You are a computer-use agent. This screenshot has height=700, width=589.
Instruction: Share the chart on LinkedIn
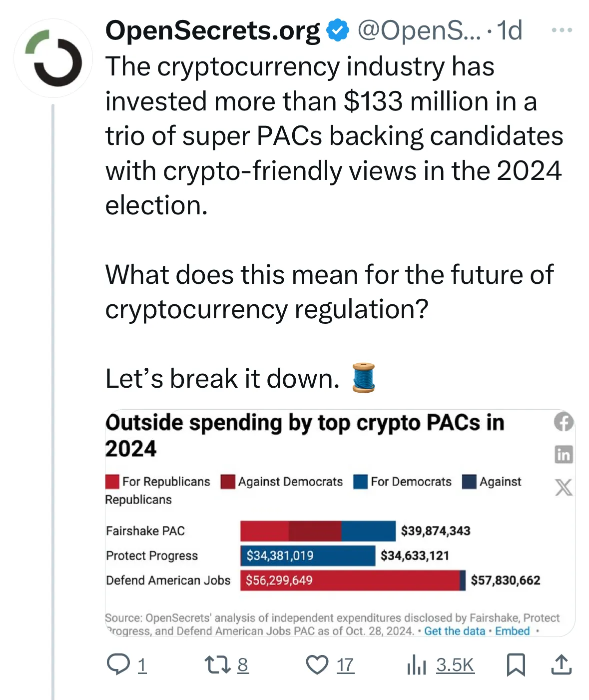[564, 455]
